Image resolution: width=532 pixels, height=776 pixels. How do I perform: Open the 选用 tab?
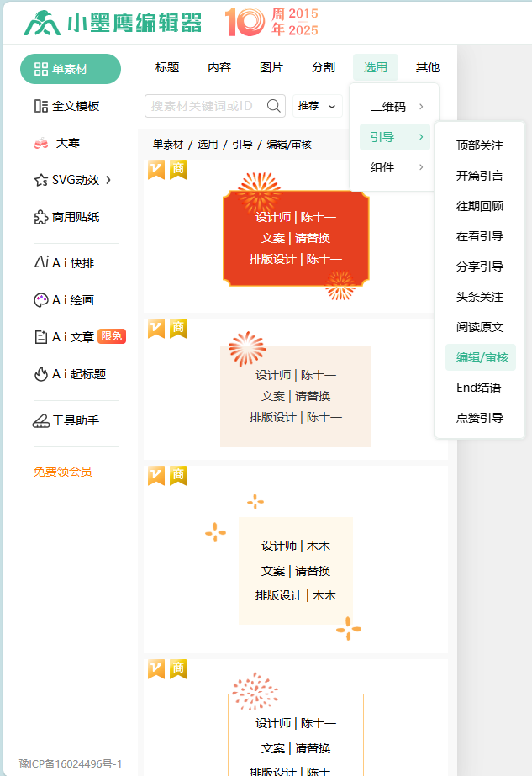click(376, 67)
